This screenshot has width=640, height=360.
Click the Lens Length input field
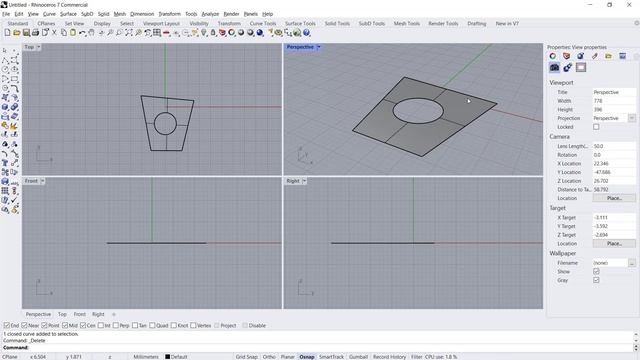click(614, 146)
